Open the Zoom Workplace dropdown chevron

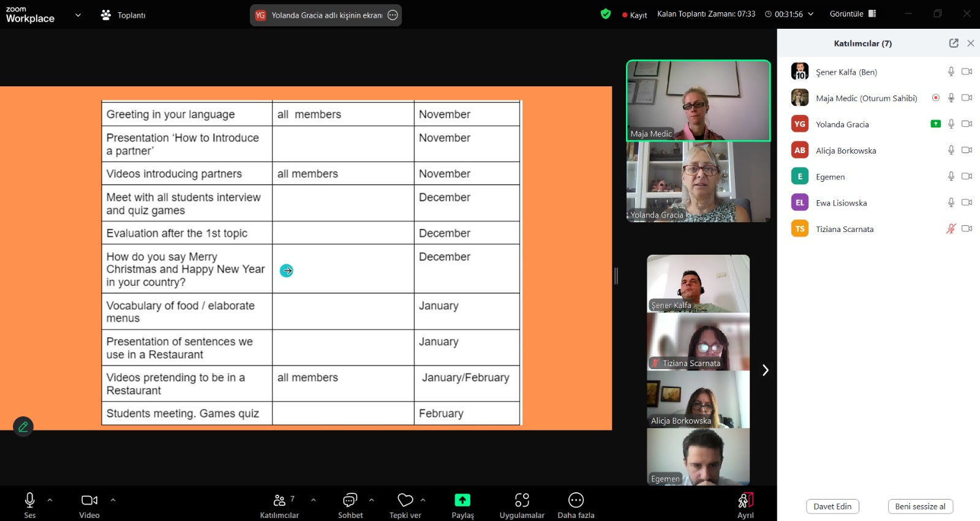(x=78, y=15)
